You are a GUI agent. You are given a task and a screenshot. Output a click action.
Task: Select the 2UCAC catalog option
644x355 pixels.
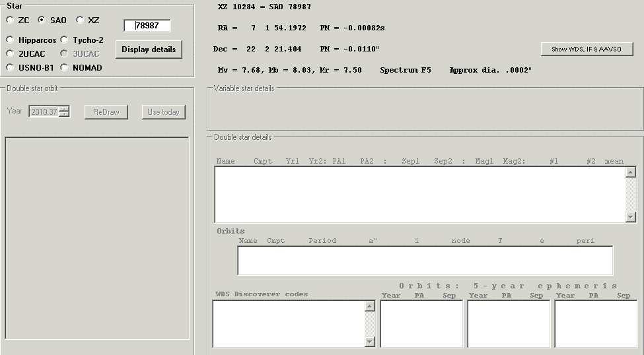coord(11,53)
